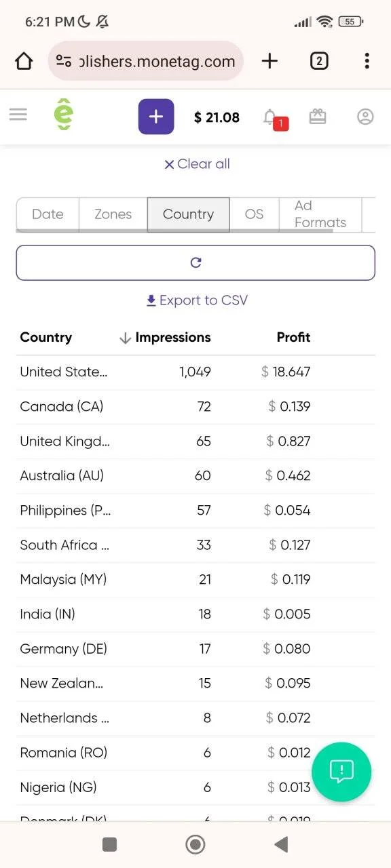This screenshot has height=868, width=391.
Task: Open the green chat support bubble
Action: [x=341, y=772]
